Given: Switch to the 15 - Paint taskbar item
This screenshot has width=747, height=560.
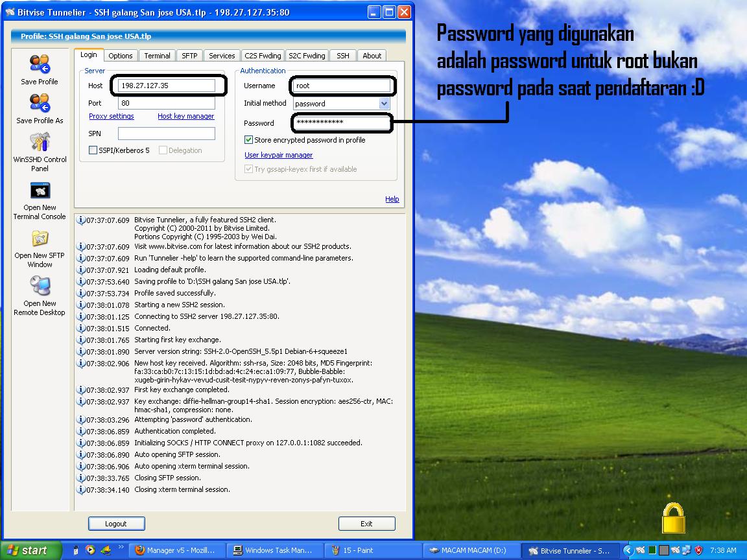Looking at the screenshot, I should [x=373, y=550].
